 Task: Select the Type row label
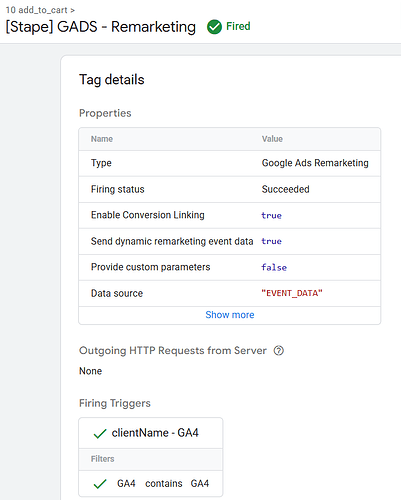(101, 163)
